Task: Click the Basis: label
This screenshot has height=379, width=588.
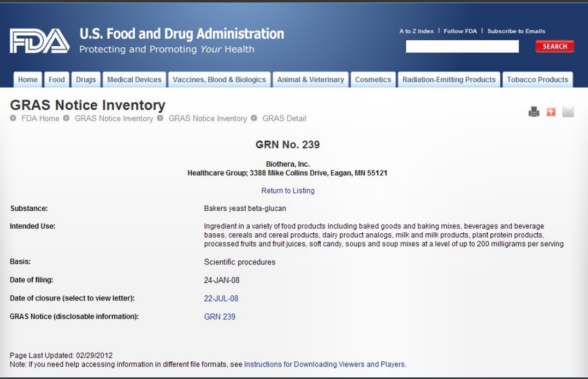Action: [20, 262]
